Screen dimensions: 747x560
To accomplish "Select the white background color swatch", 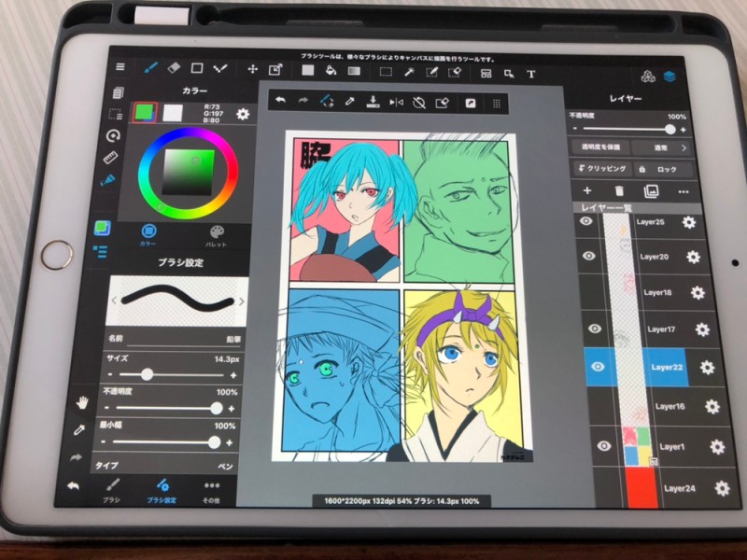I will (173, 113).
